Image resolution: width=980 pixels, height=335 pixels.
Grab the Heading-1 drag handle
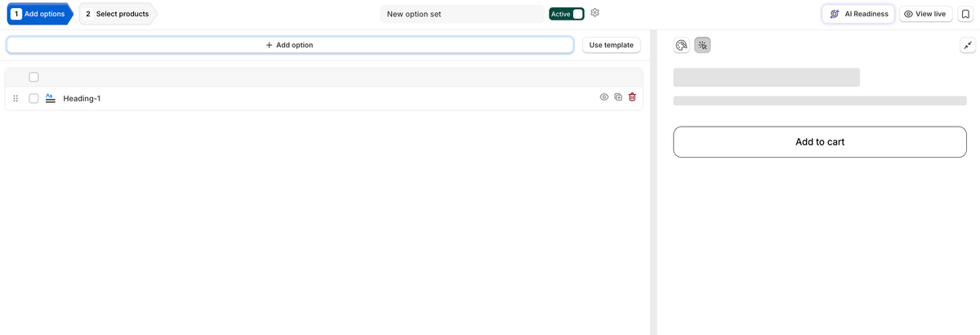[16, 98]
